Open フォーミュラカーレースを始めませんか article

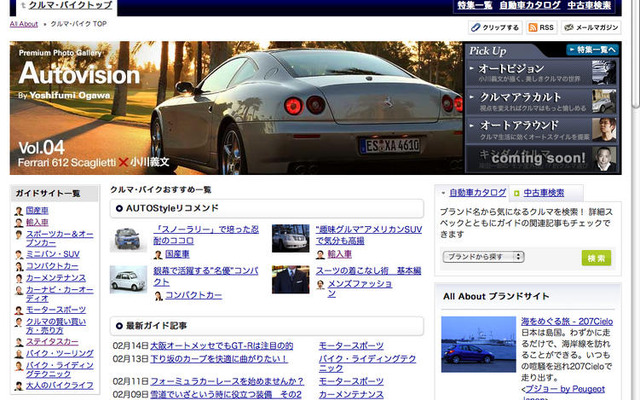227,381
